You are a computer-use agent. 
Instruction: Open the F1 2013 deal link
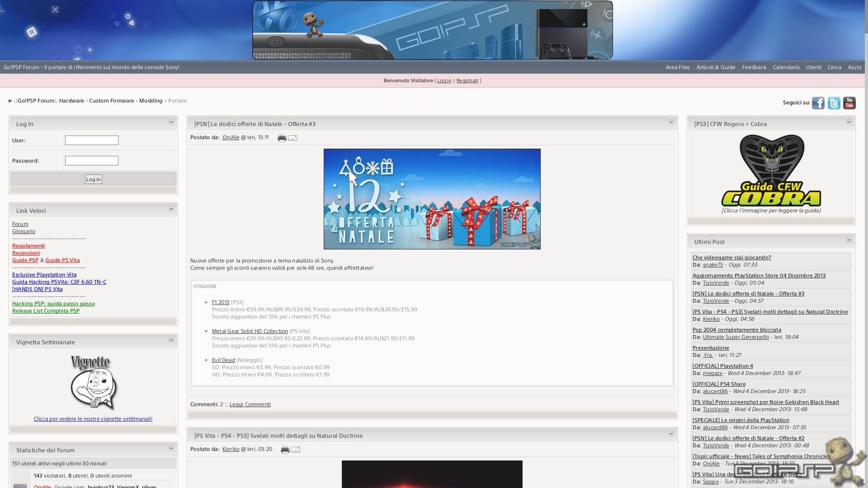pyautogui.click(x=221, y=302)
